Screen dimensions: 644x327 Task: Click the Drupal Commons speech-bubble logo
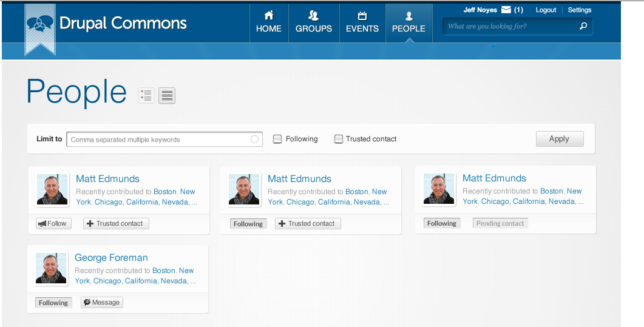pos(40,24)
